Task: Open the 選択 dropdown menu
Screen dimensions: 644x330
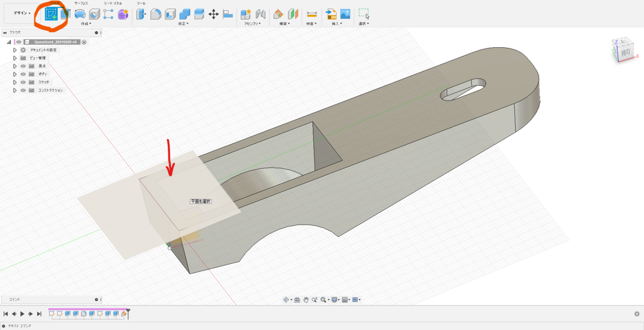Action: (x=364, y=24)
